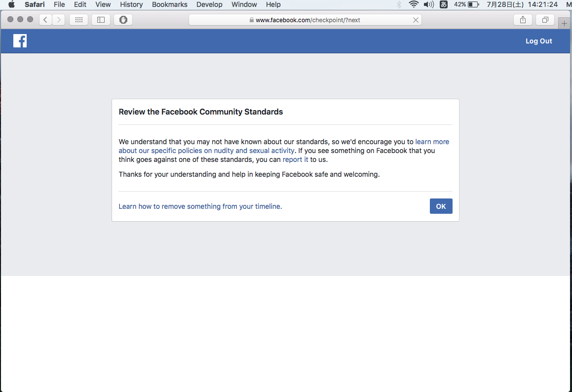572x392 pixels.
Task: Open the Share button in Safari toolbar
Action: (x=523, y=20)
